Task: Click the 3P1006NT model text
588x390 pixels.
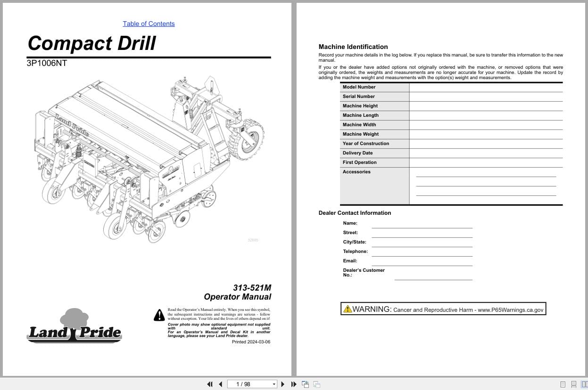Action: click(47, 63)
